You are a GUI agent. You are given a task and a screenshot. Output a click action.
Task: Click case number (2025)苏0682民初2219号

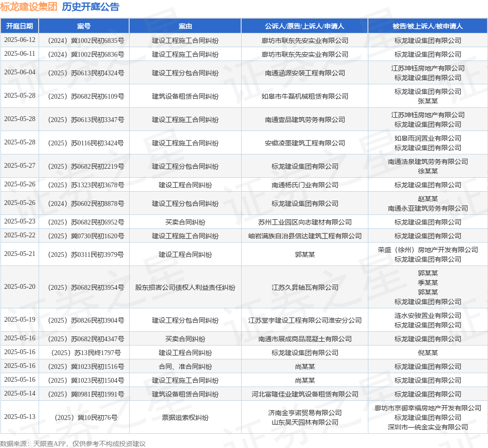click(x=86, y=166)
